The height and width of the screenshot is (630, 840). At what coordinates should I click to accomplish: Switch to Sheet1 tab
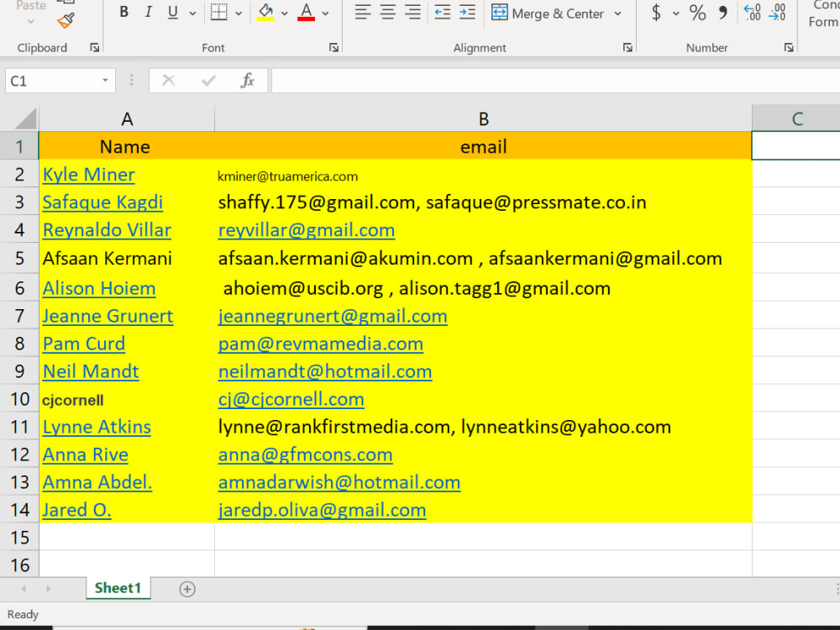point(118,588)
